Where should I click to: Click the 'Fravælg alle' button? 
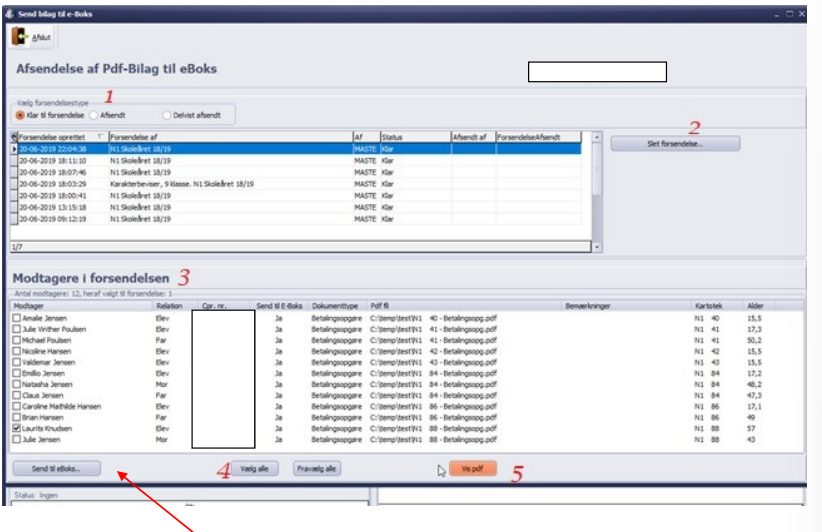click(x=316, y=468)
